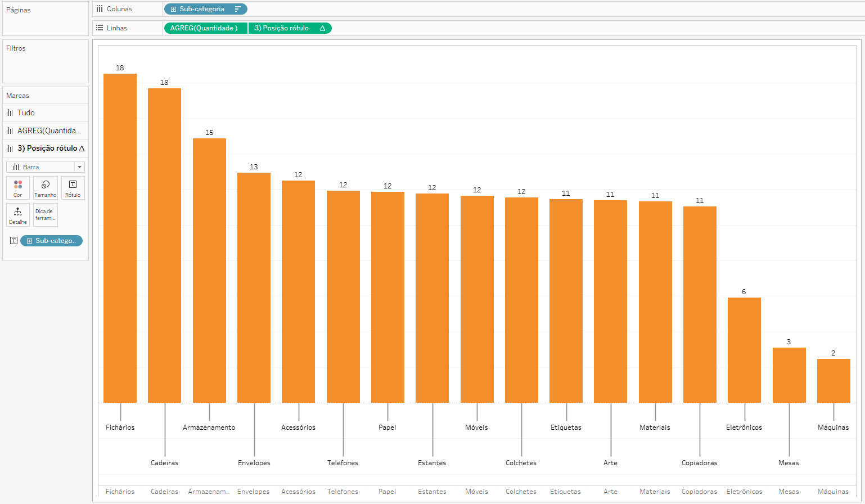Screen dimensions: 865x504
Task: Open the Tamanho size card
Action: click(x=46, y=187)
